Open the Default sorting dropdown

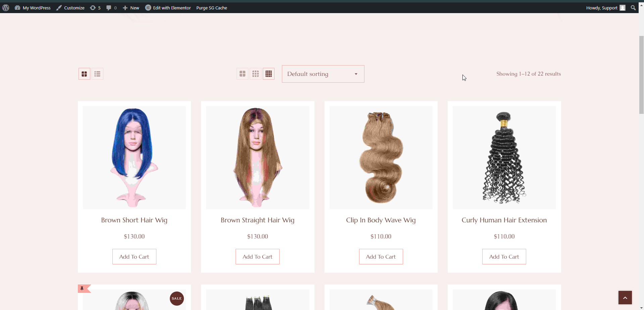tap(323, 74)
